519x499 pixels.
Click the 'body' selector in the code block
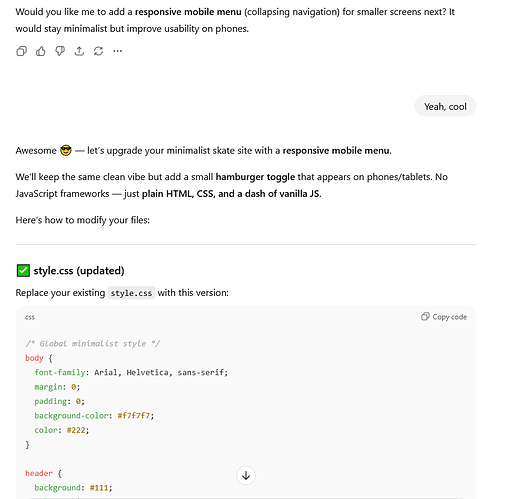click(x=34, y=358)
